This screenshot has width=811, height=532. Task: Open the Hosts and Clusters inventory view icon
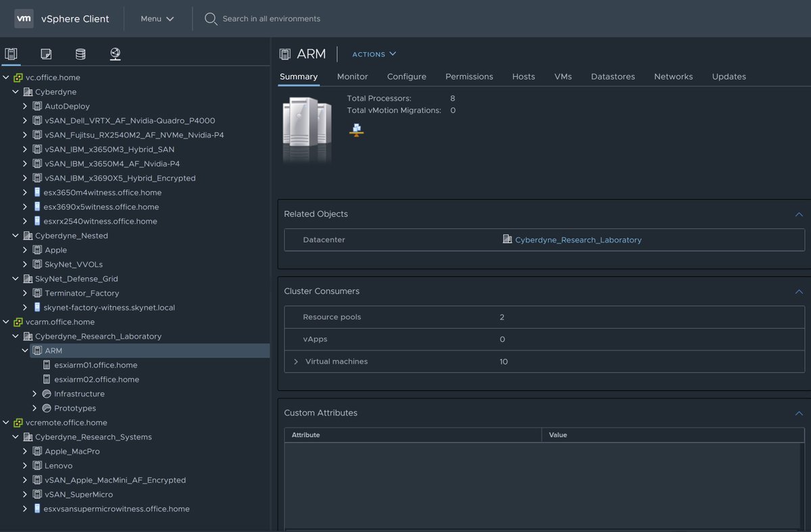coord(11,54)
